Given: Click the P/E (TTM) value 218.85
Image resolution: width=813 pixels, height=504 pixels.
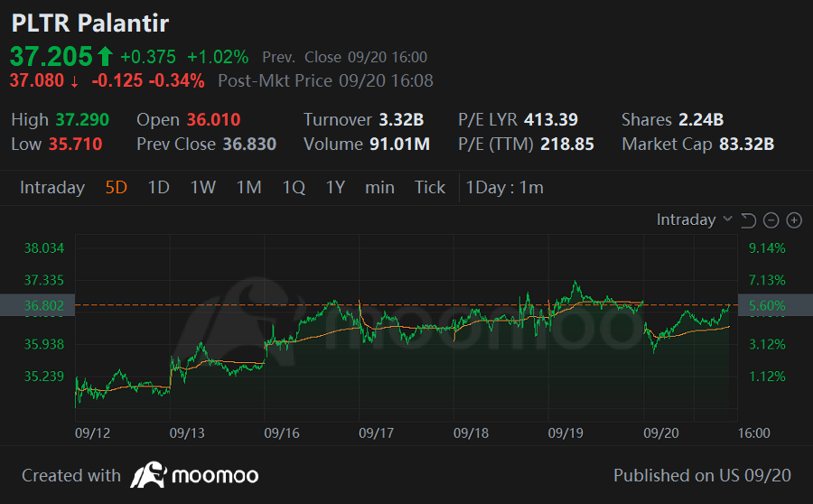Looking at the screenshot, I should [567, 145].
